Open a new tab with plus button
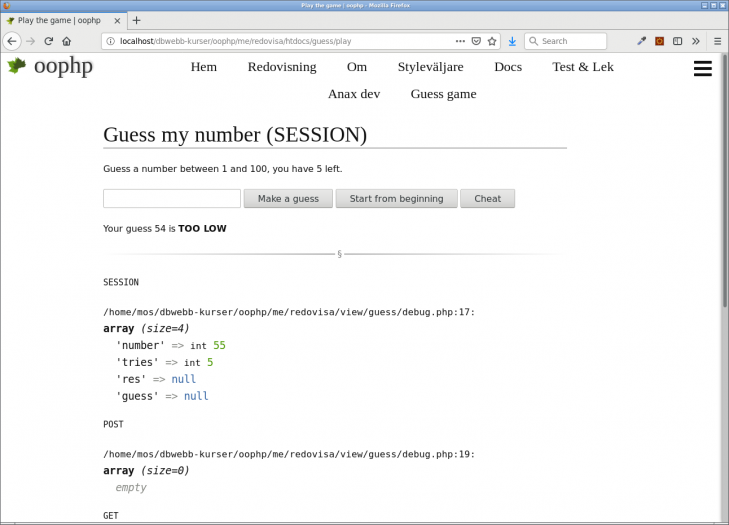 (136, 20)
